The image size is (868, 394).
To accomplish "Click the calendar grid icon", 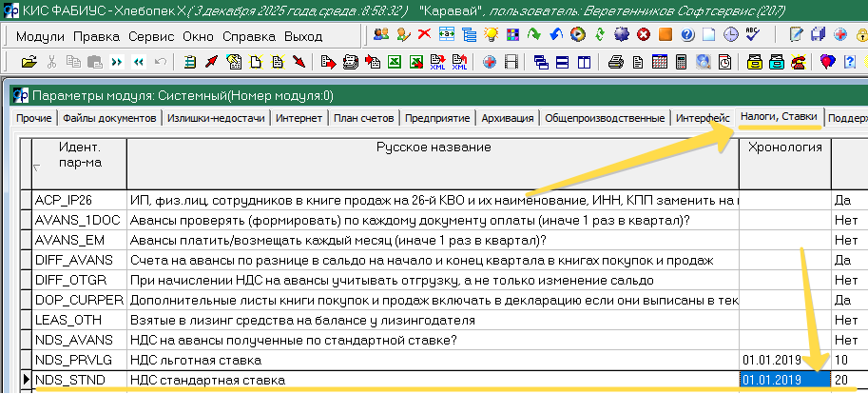I will (x=659, y=62).
